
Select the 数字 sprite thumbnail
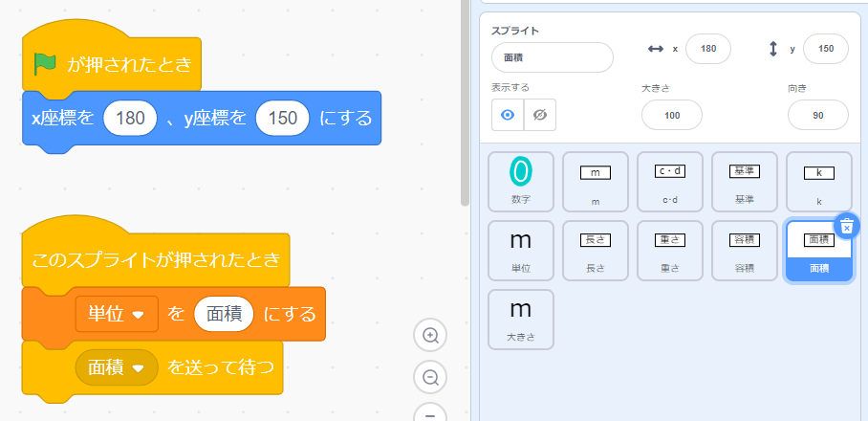[x=520, y=182]
